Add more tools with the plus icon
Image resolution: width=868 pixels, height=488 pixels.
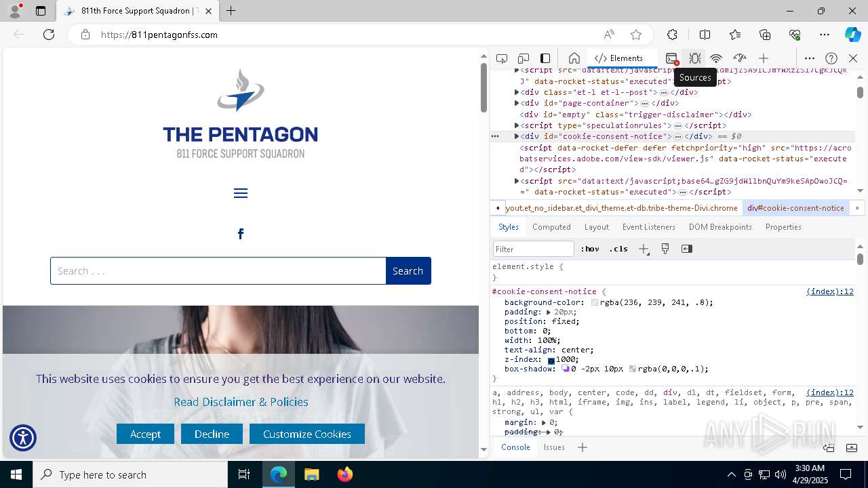764,58
